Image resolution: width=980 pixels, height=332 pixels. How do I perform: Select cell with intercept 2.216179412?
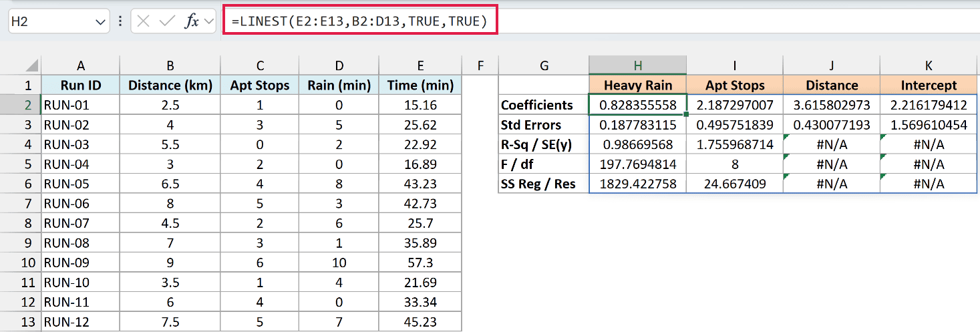pyautogui.click(x=929, y=105)
